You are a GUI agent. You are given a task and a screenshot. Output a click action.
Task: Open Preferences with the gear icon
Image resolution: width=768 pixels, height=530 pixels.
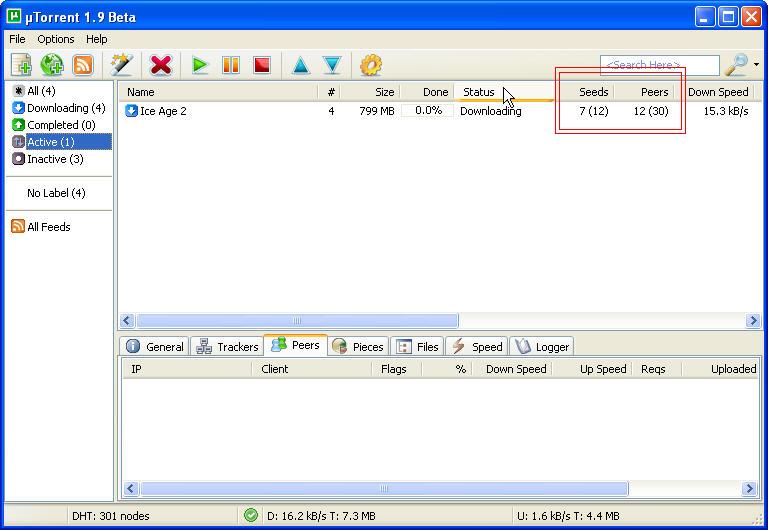[371, 65]
